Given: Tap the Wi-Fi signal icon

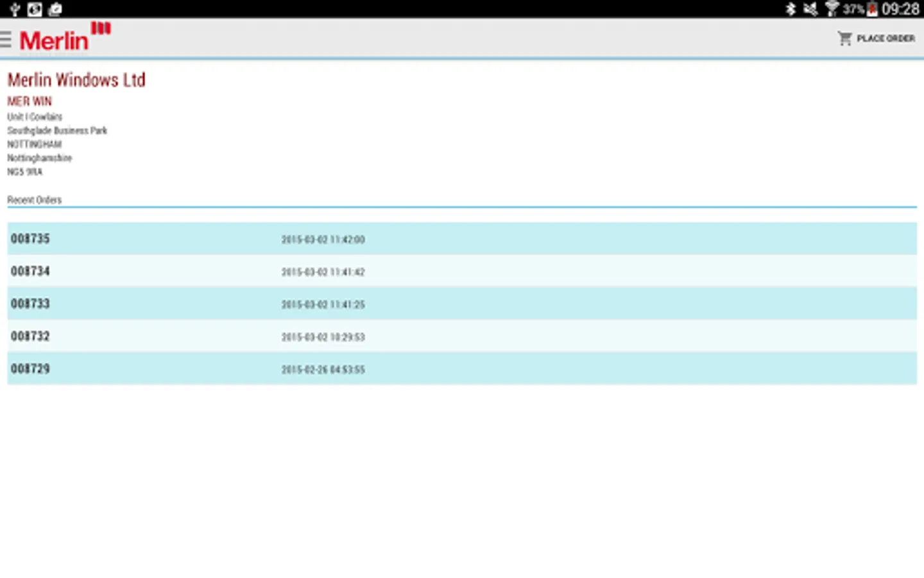Looking at the screenshot, I should tap(832, 9).
